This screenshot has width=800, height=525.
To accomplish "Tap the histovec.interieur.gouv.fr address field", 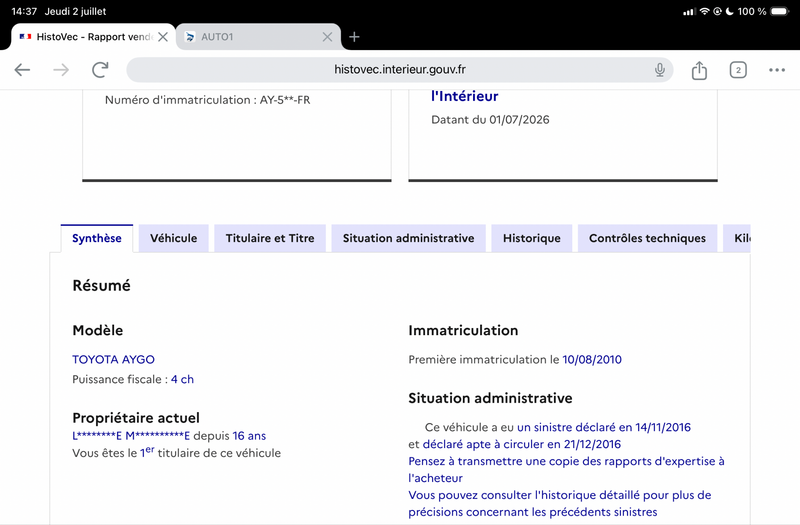I will (x=399, y=69).
